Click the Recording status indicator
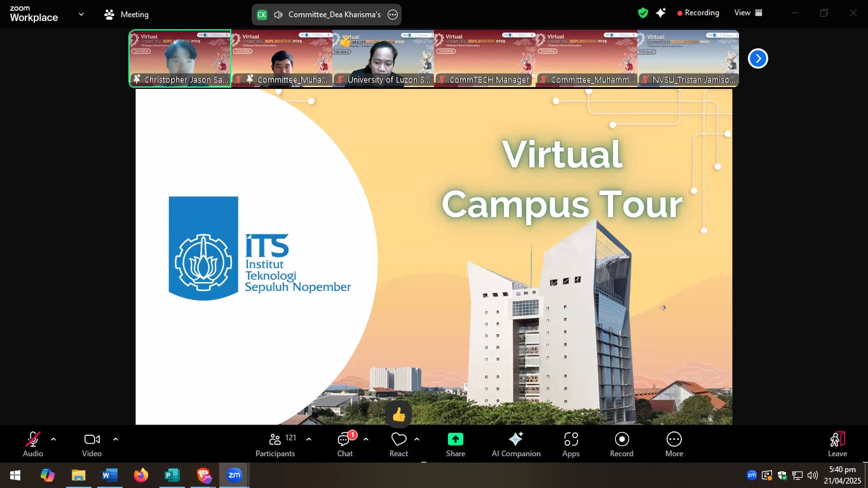This screenshot has width=868, height=488. coord(698,13)
